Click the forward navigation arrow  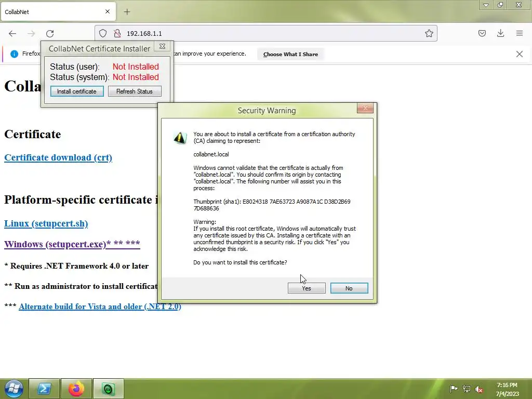(x=31, y=33)
